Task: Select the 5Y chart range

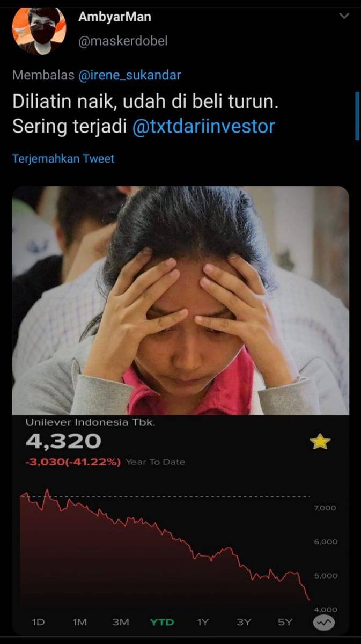Action: tap(285, 622)
